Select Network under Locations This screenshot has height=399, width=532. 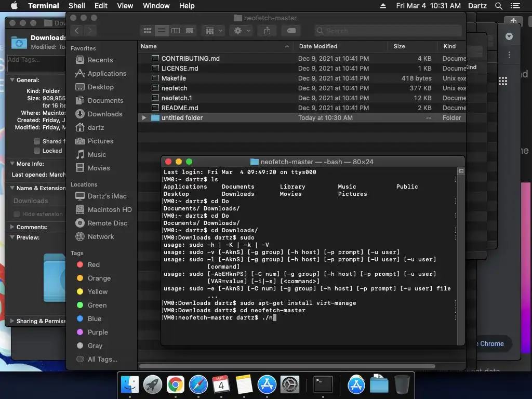[95, 237]
